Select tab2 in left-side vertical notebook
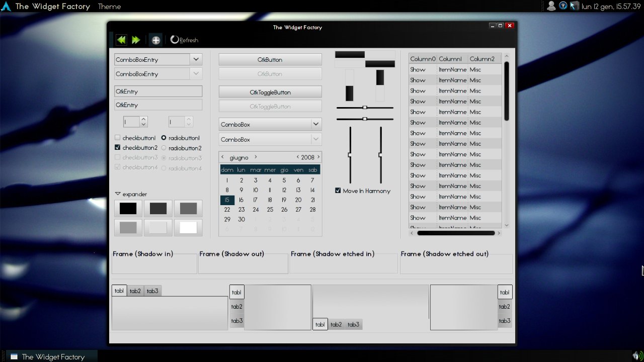The width and height of the screenshot is (644, 362). pos(236,306)
